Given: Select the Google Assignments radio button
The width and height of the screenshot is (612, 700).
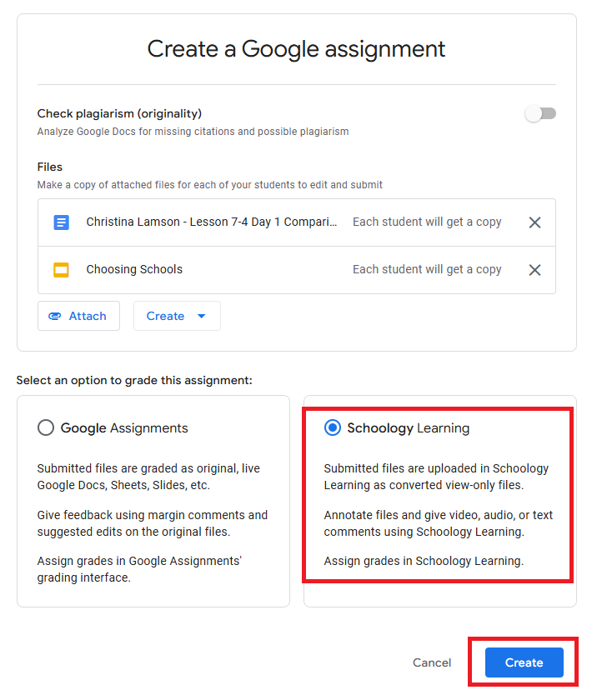Looking at the screenshot, I should click(46, 428).
